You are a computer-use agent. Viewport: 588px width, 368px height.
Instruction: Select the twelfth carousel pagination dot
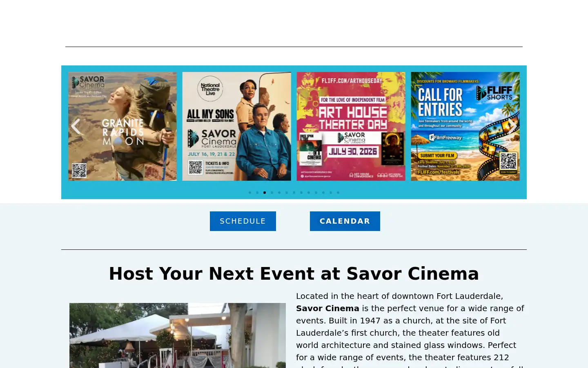pyautogui.click(x=331, y=193)
